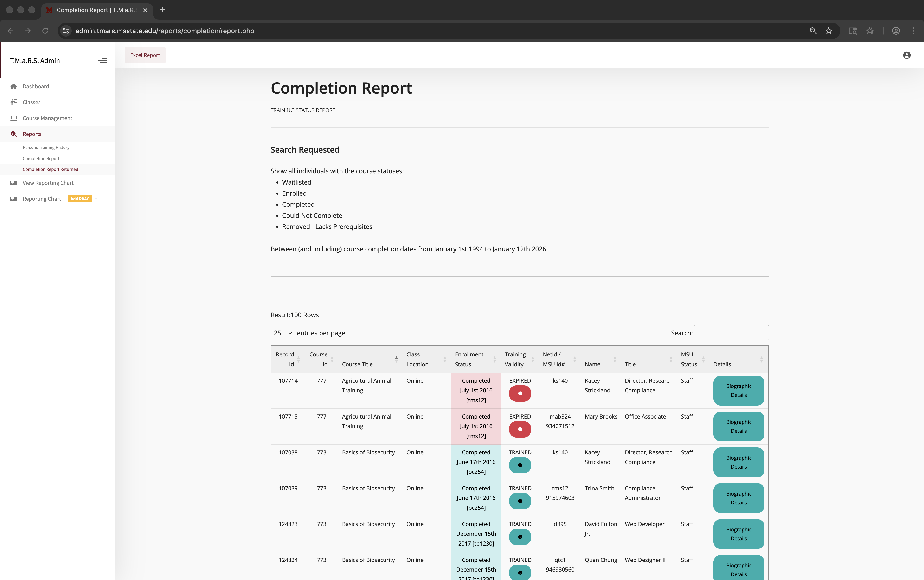
Task: Select Completion Report Returned in the sidebar
Action: click(x=50, y=169)
